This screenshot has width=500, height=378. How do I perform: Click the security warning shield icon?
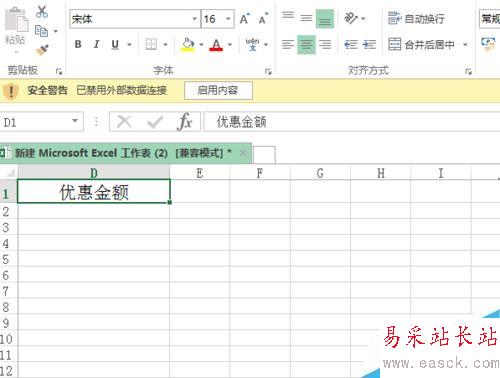(11, 91)
